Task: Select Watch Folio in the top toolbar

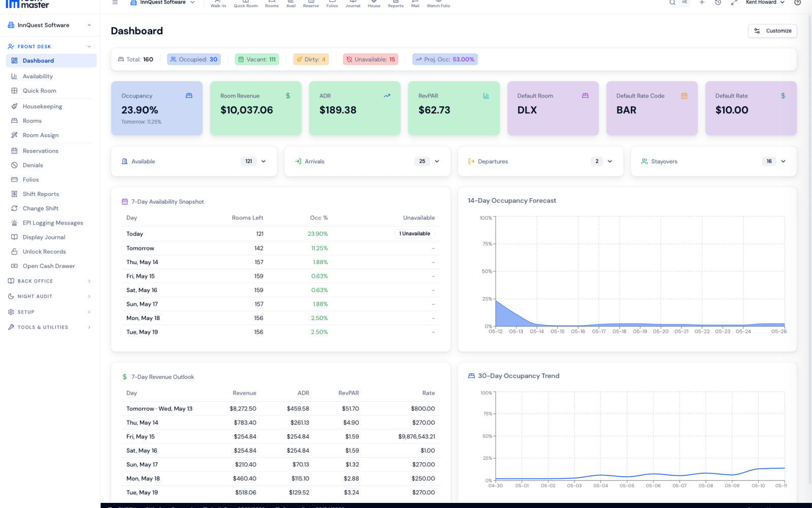Action: click(x=438, y=4)
